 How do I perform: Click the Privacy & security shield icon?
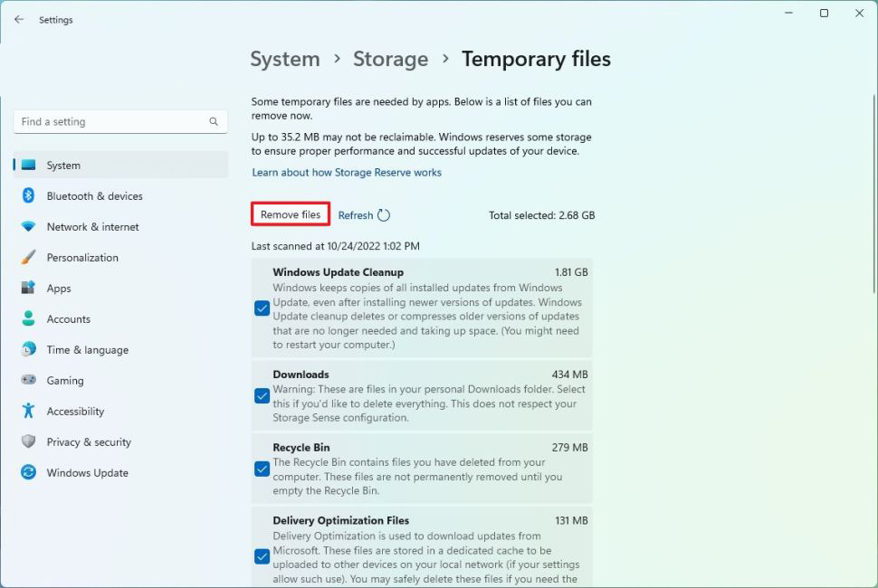click(x=28, y=442)
